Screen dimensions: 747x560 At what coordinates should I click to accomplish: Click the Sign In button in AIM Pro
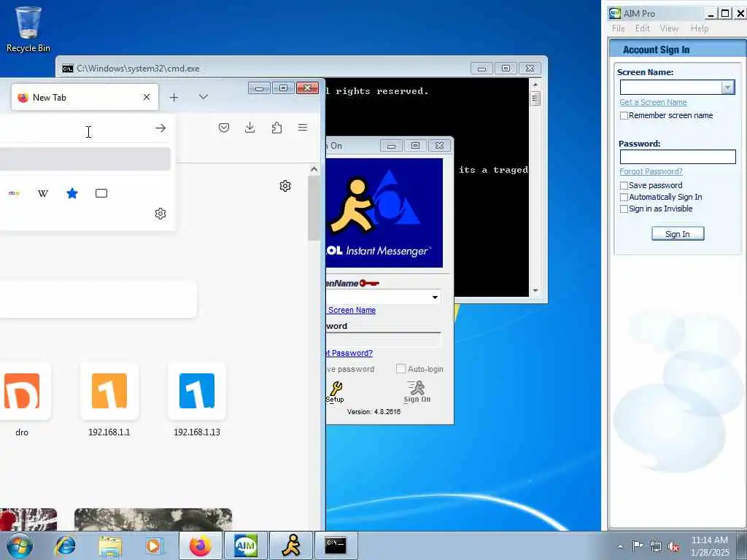[678, 234]
